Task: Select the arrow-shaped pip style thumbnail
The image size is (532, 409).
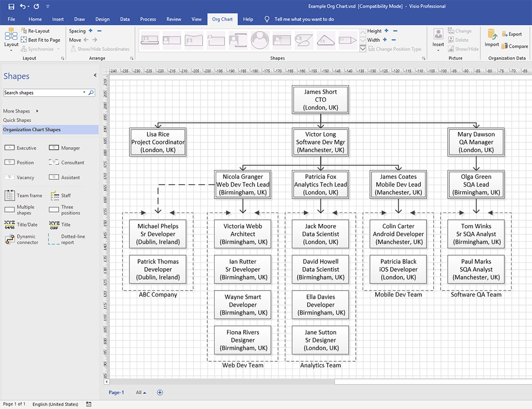Action: tap(348, 40)
